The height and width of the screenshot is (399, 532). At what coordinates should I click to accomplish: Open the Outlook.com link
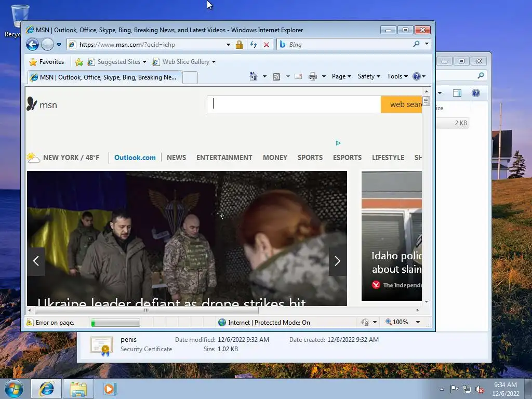coord(135,157)
